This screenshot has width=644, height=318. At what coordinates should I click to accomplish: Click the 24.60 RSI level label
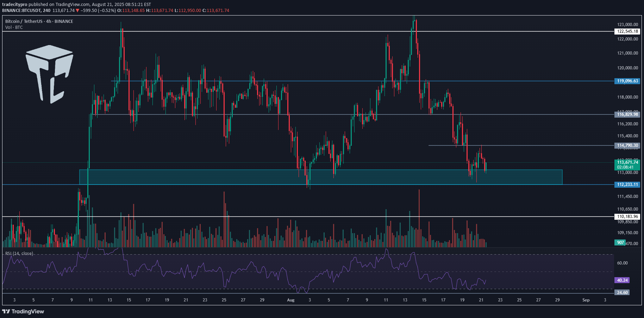click(x=622, y=292)
